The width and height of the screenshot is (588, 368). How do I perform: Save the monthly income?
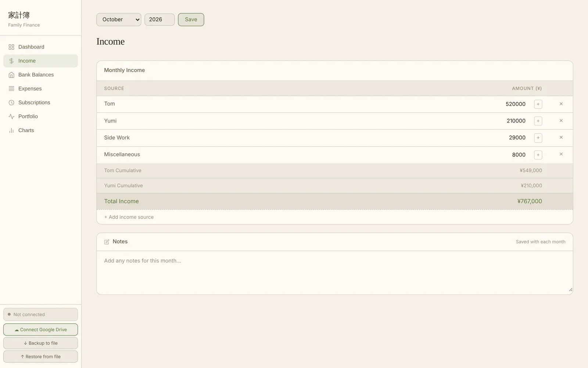pyautogui.click(x=191, y=20)
